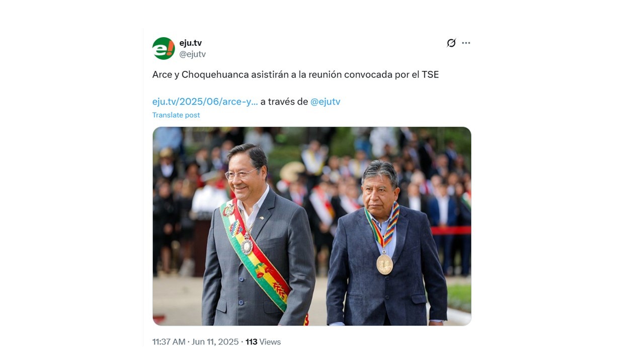This screenshot has width=644, height=362.
Task: Open the three-dot More options menu
Action: point(466,43)
